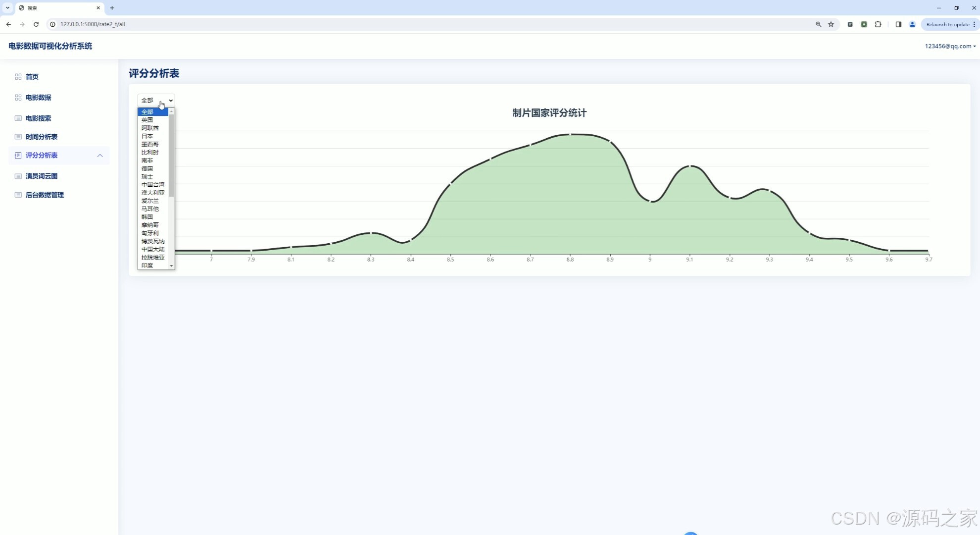The height and width of the screenshot is (535, 980).
Task: Bookmark this page with star icon
Action: pyautogui.click(x=831, y=24)
